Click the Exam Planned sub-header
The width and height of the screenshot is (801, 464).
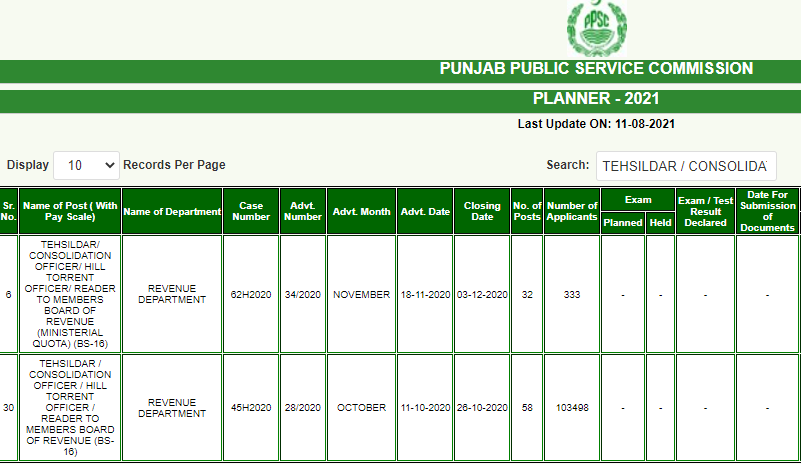point(623,223)
